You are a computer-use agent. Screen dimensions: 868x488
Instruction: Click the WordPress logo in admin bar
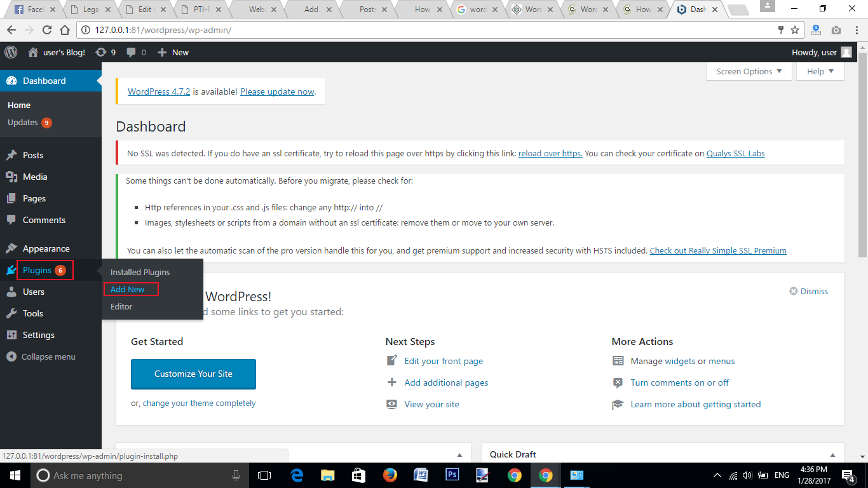point(11,52)
